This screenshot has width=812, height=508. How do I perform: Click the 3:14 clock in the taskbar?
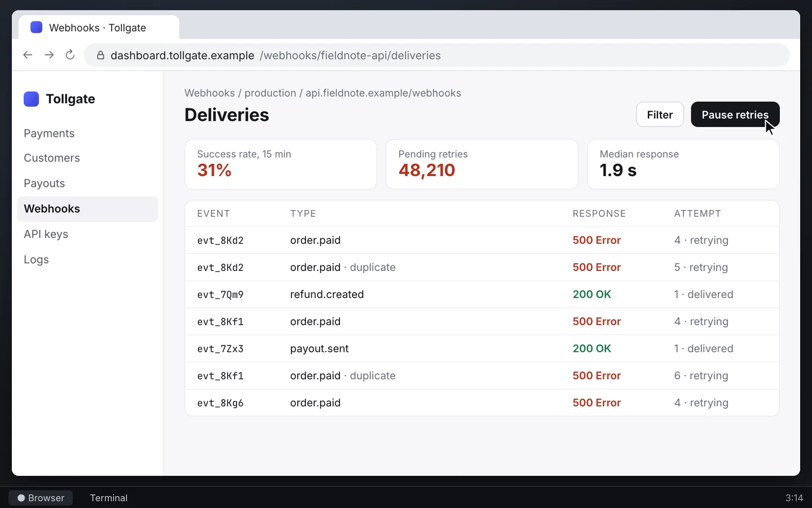(x=794, y=498)
